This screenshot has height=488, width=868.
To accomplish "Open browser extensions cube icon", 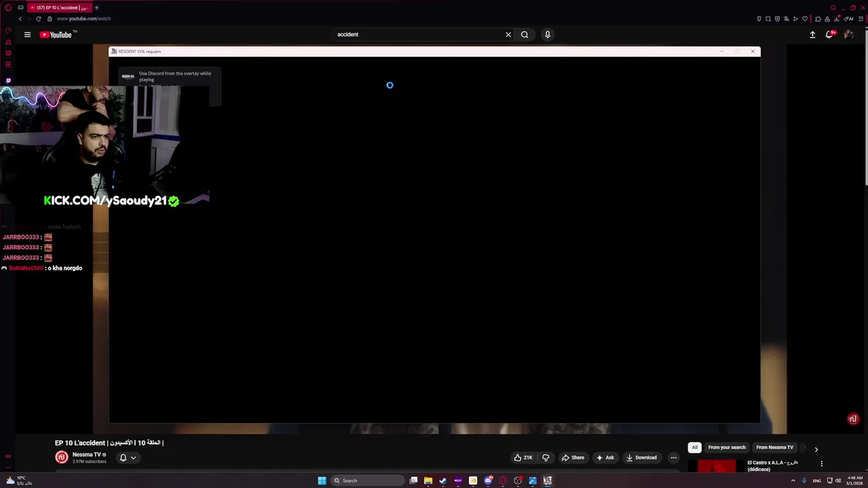I will (x=818, y=19).
